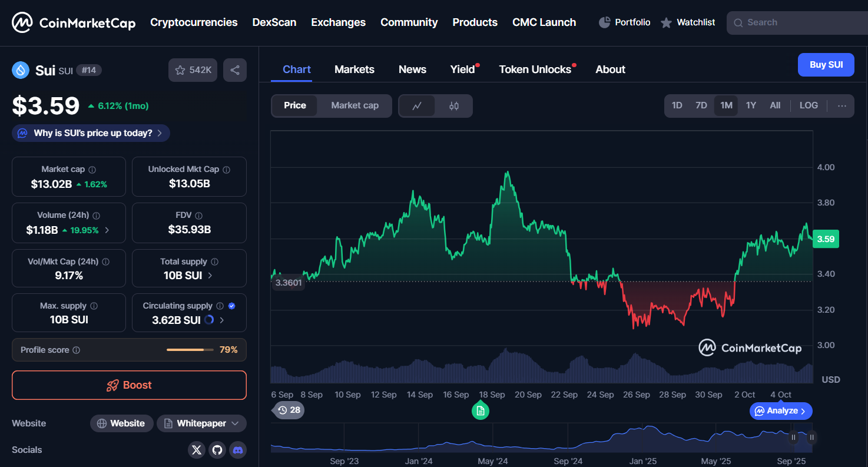Screen dimensions: 868x467
Task: Open the GitHub social link
Action: coord(217,450)
